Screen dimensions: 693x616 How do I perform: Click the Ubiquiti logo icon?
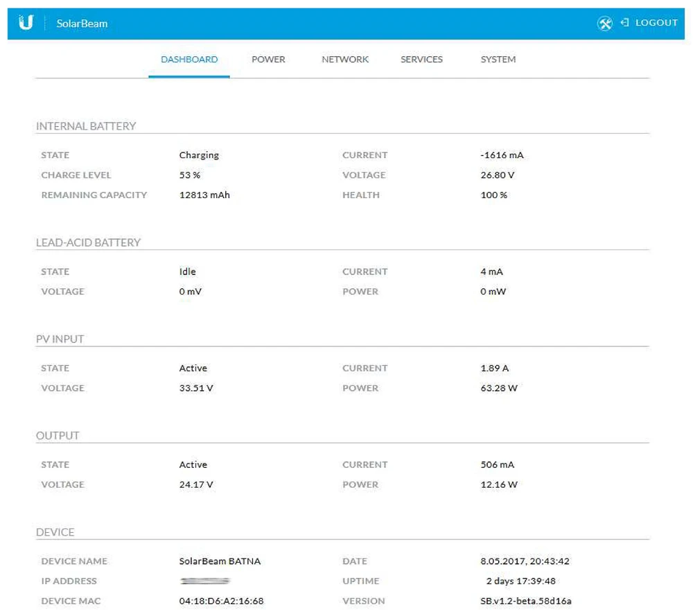pyautogui.click(x=26, y=23)
